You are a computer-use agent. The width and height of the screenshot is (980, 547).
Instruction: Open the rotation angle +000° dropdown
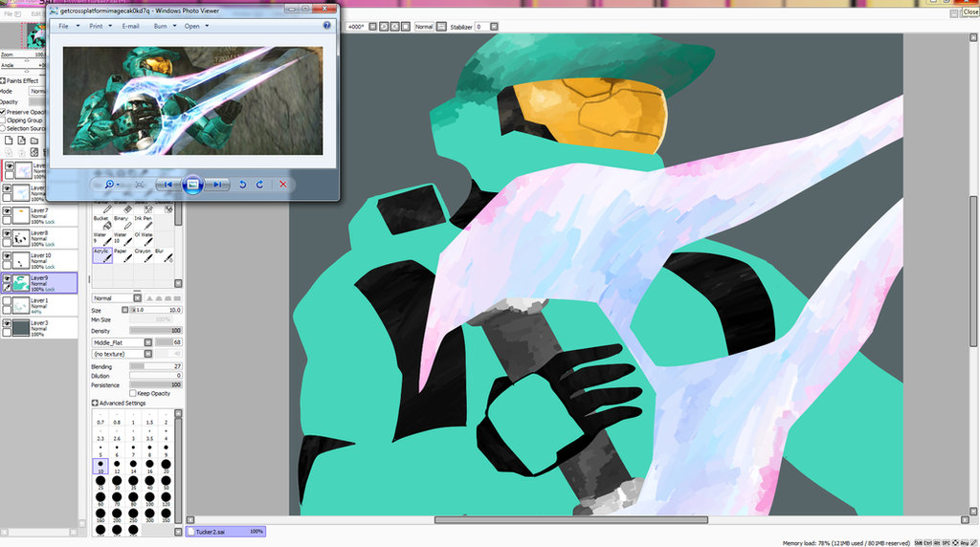(372, 27)
